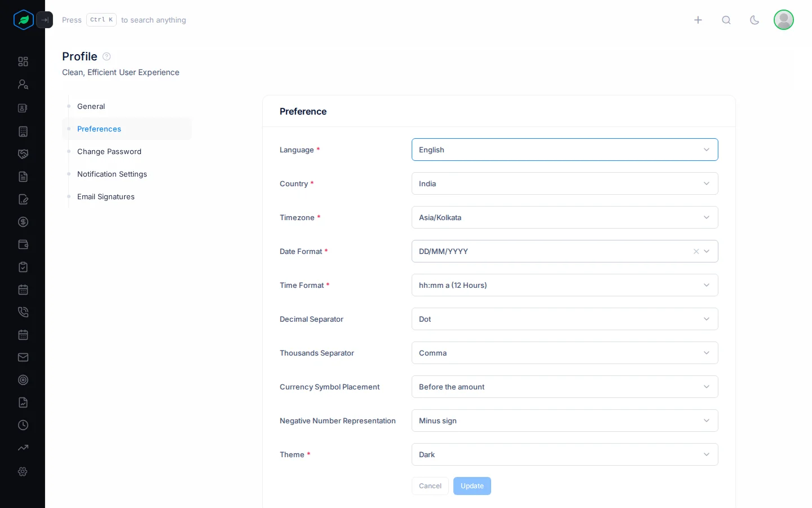Open the gear settings icon in sidebar

coord(23,471)
